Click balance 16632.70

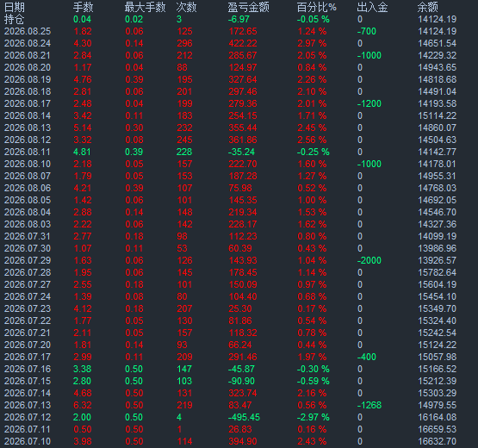click(x=438, y=441)
